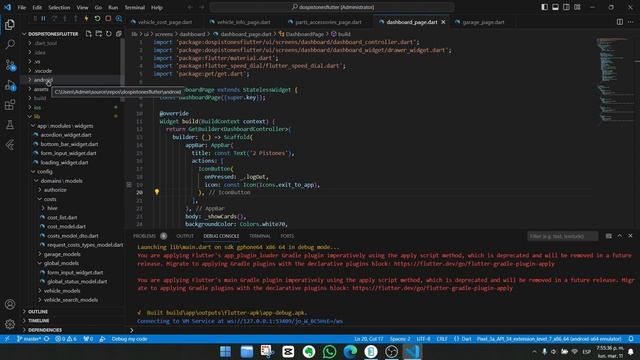Click Debug my code status item
The image size is (640, 360).
[x=129, y=339]
